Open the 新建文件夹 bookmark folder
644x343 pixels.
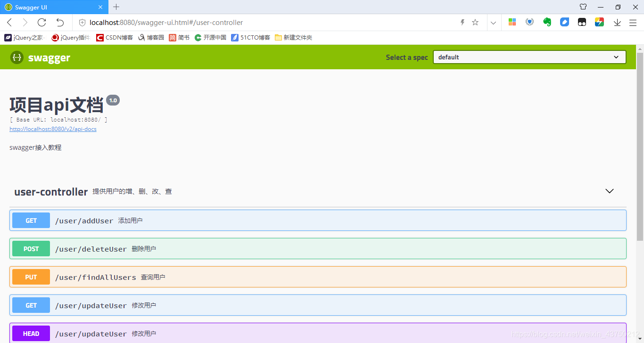[293, 38]
